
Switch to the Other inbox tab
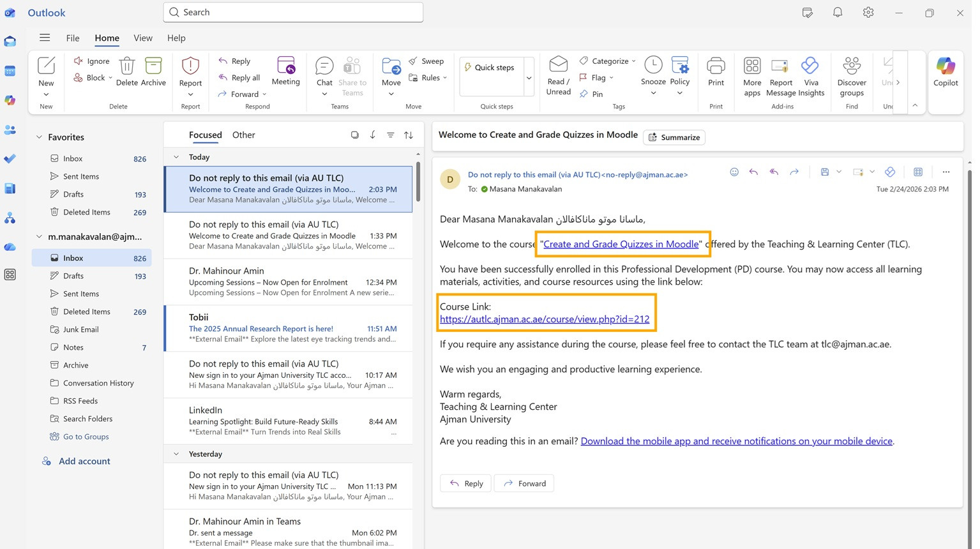pyautogui.click(x=243, y=135)
